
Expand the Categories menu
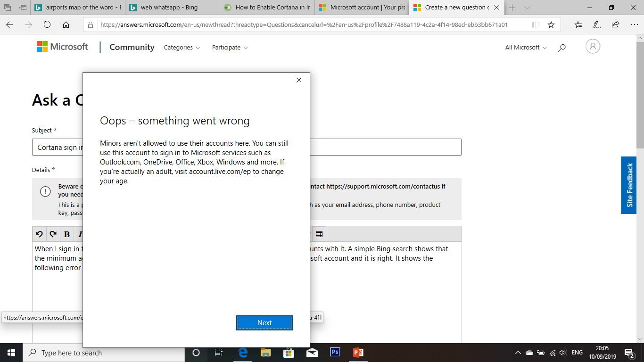click(182, 48)
